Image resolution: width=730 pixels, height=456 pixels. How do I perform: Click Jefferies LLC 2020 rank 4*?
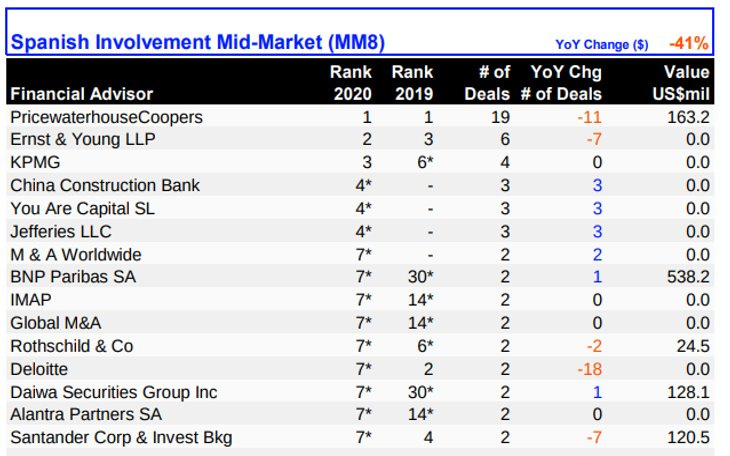pyautogui.click(x=364, y=231)
